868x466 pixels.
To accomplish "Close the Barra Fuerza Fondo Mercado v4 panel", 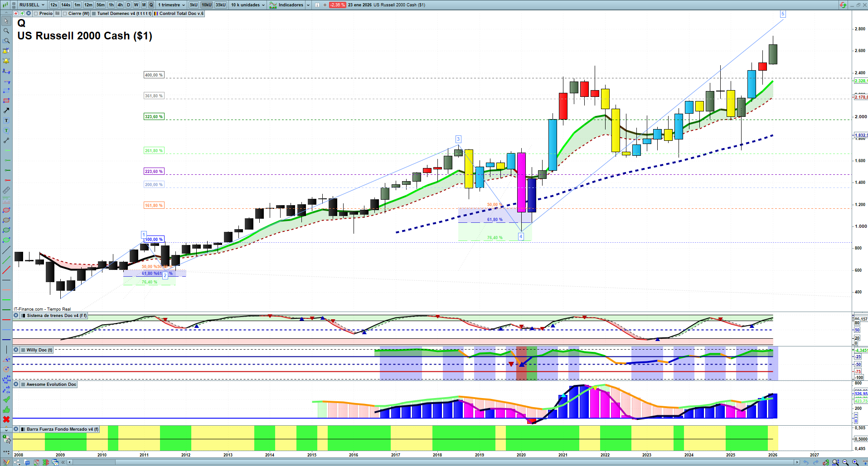I will point(16,429).
